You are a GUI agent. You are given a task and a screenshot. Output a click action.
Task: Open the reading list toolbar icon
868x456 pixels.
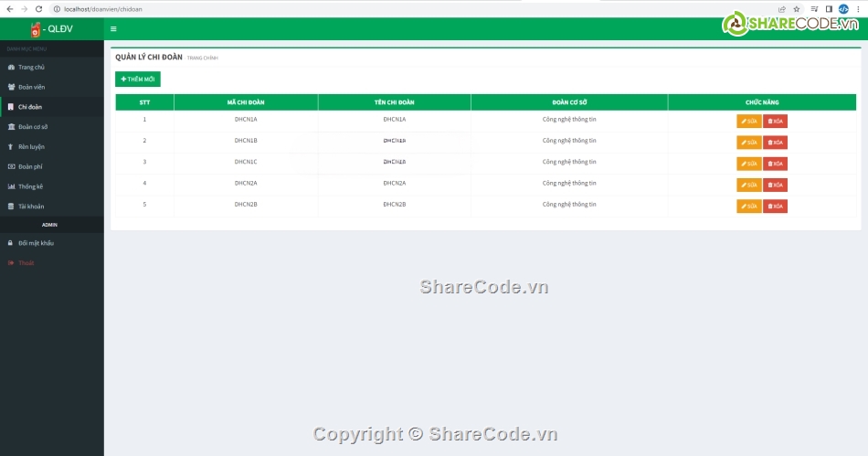(x=814, y=9)
